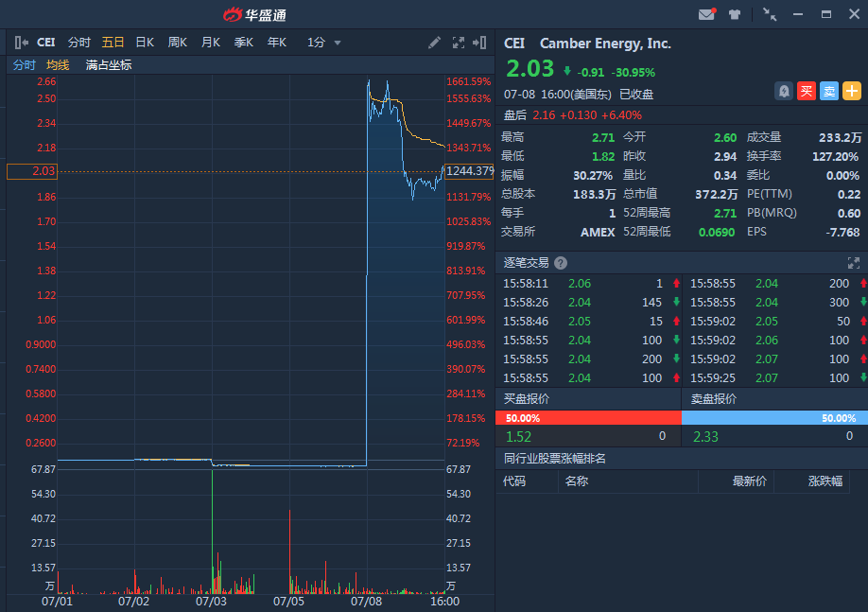Click the 换手率 value 127.20%
Viewport: 868px width, 612px height.
(836, 157)
